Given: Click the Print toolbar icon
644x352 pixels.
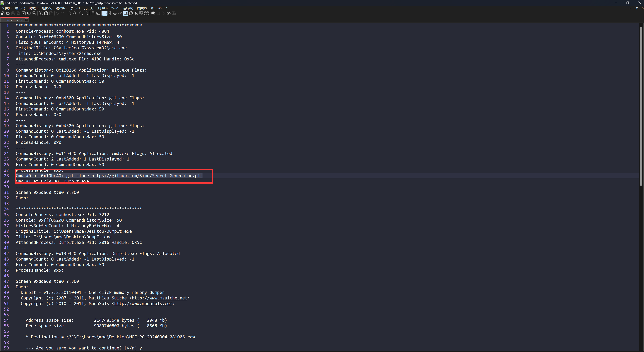Looking at the screenshot, I should tap(34, 13).
